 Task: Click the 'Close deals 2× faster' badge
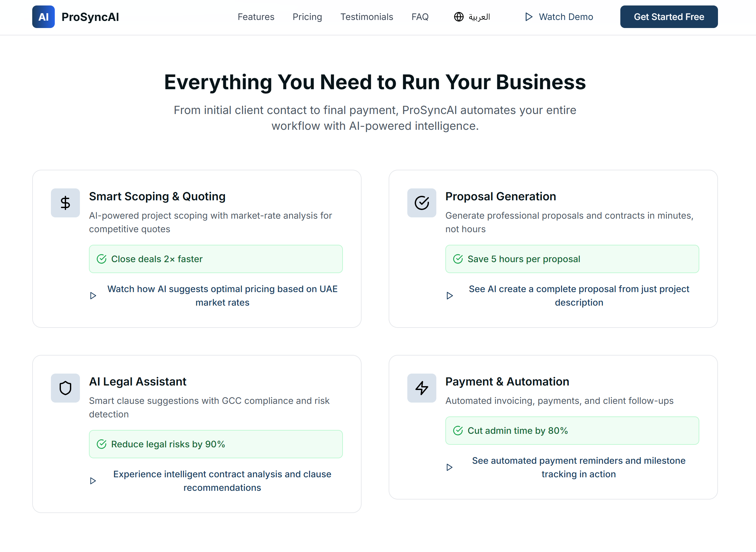(216, 259)
